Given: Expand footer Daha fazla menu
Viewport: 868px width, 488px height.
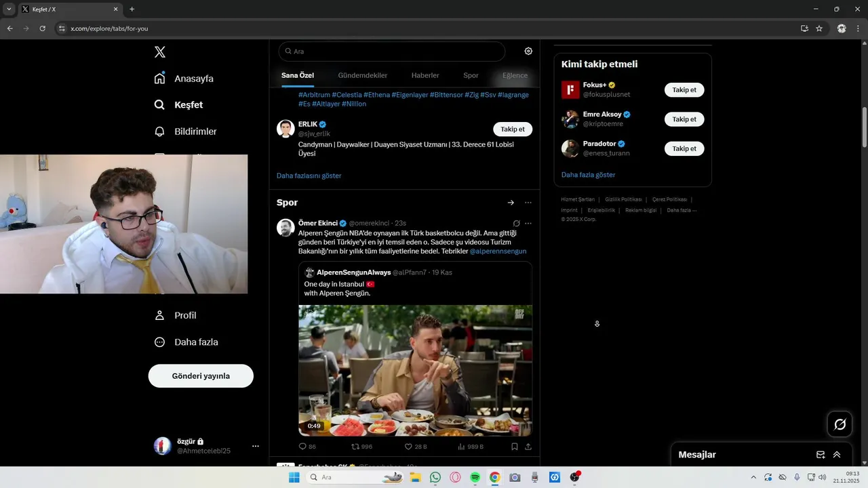Looking at the screenshot, I should (682, 210).
